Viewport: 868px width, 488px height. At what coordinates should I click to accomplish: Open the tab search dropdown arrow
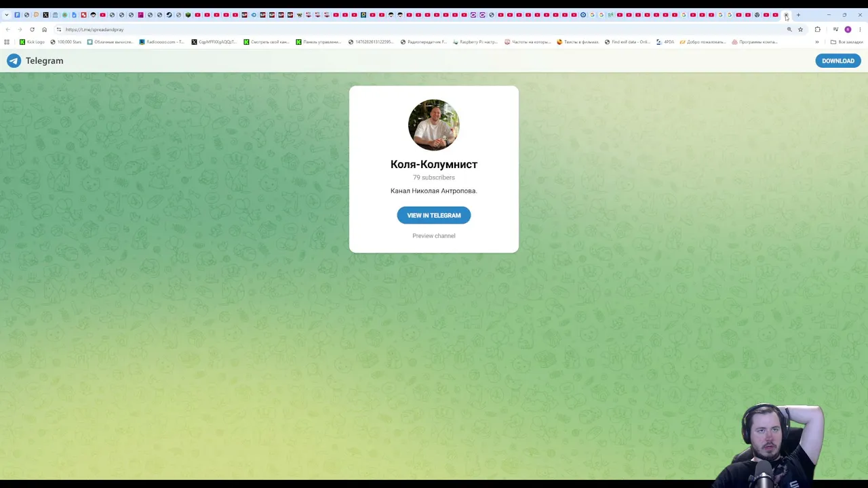tap(7, 15)
